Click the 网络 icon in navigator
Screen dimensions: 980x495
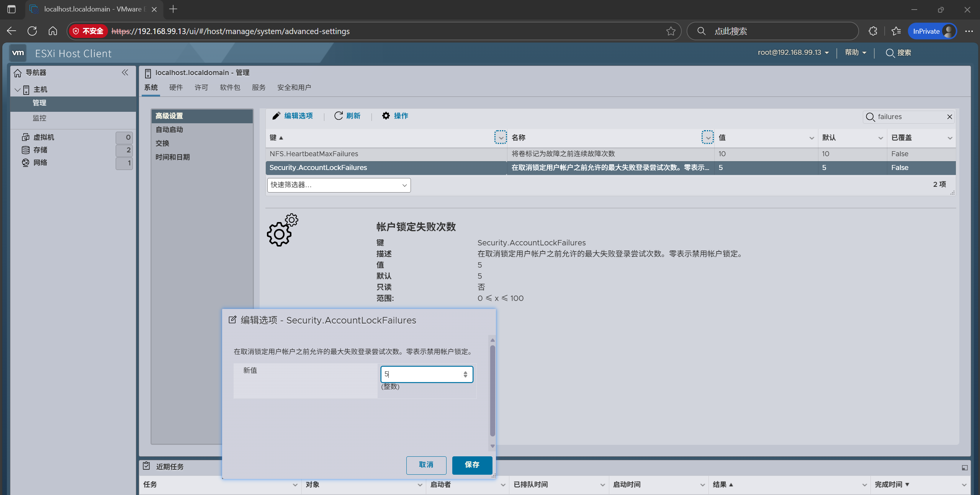(x=26, y=162)
